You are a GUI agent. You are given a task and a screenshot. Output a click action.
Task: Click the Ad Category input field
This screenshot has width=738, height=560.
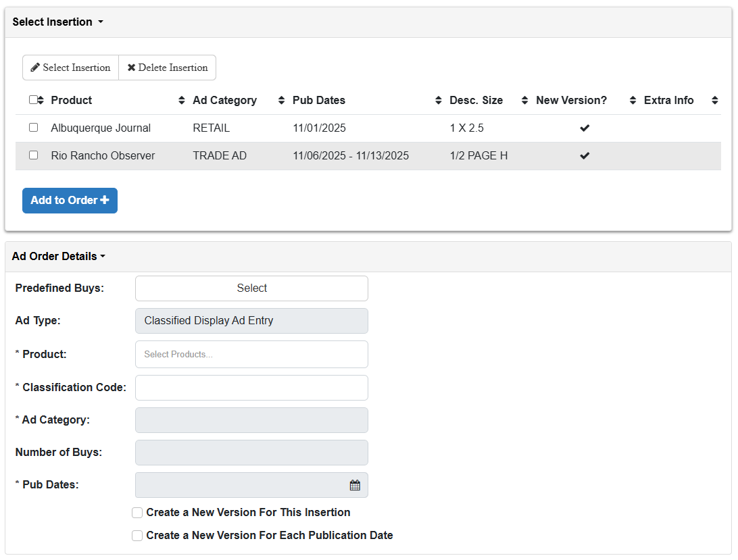tap(251, 420)
